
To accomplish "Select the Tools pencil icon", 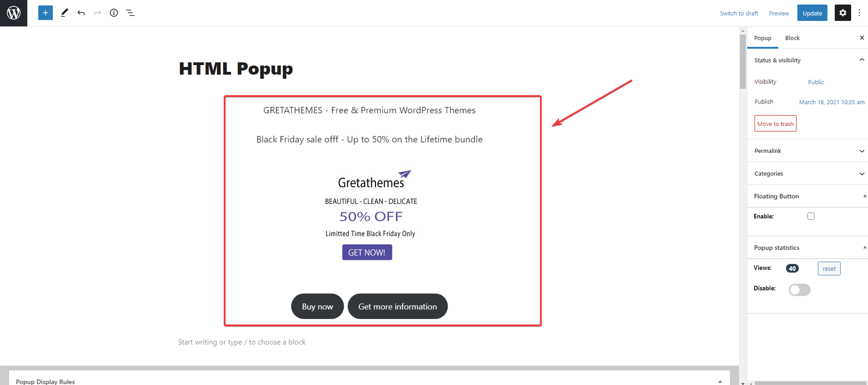I will pyautogui.click(x=65, y=13).
